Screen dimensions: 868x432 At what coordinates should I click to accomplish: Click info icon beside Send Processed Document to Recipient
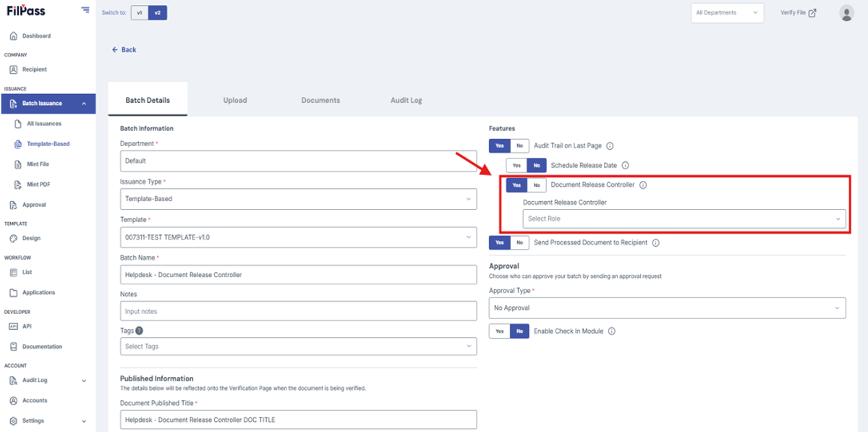coord(655,242)
